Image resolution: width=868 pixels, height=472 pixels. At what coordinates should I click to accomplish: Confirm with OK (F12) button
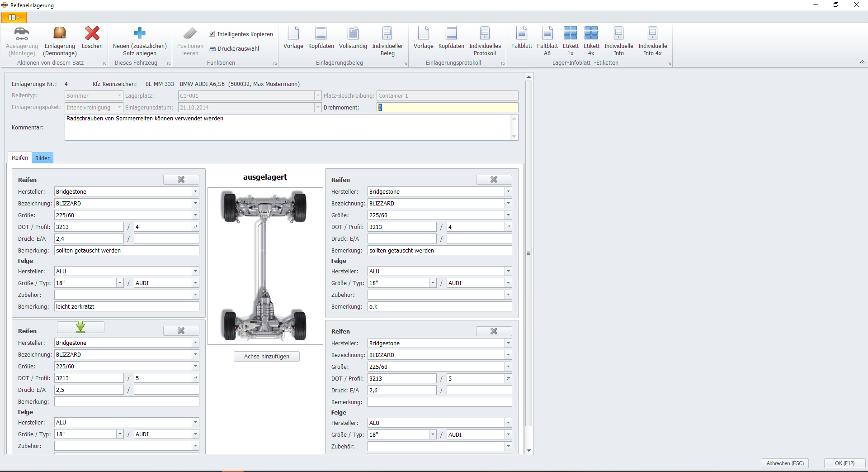[x=844, y=463]
